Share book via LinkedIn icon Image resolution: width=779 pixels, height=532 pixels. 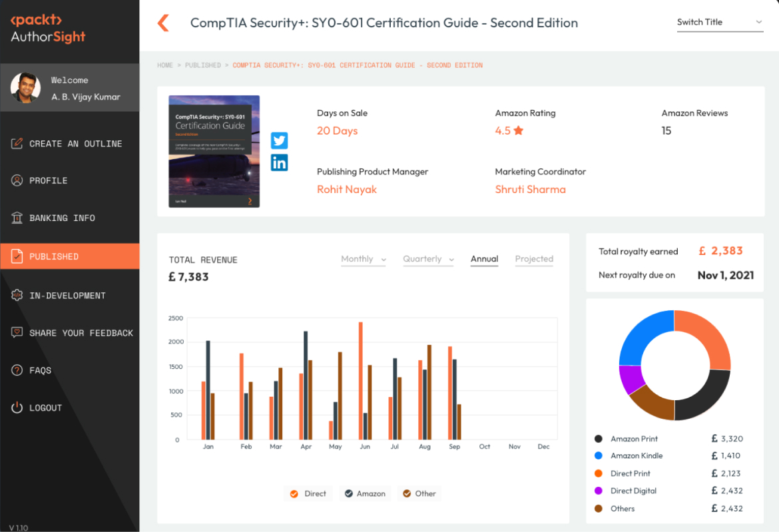tap(279, 162)
